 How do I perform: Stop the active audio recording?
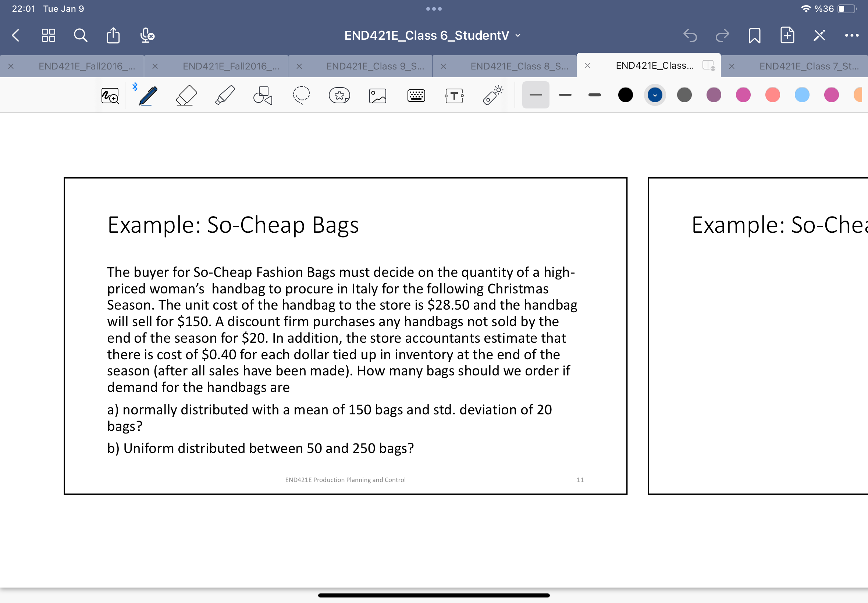point(147,35)
